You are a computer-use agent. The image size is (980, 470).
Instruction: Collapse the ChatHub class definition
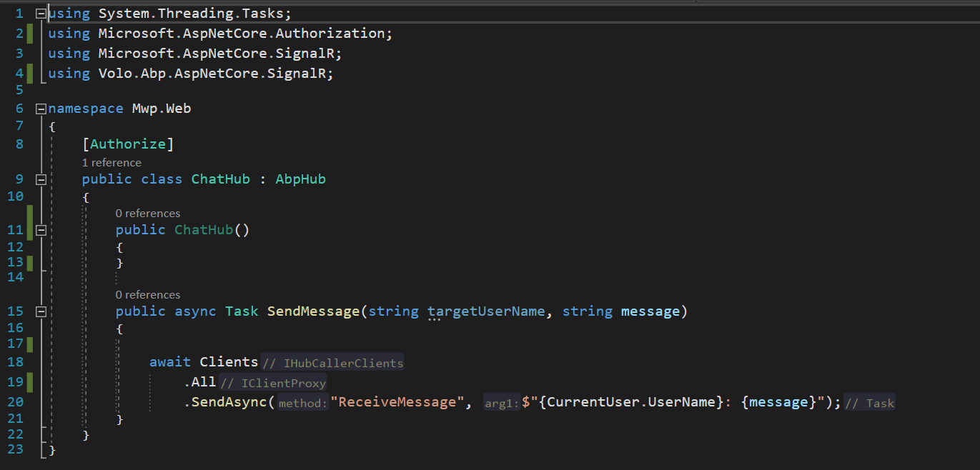pyautogui.click(x=41, y=179)
